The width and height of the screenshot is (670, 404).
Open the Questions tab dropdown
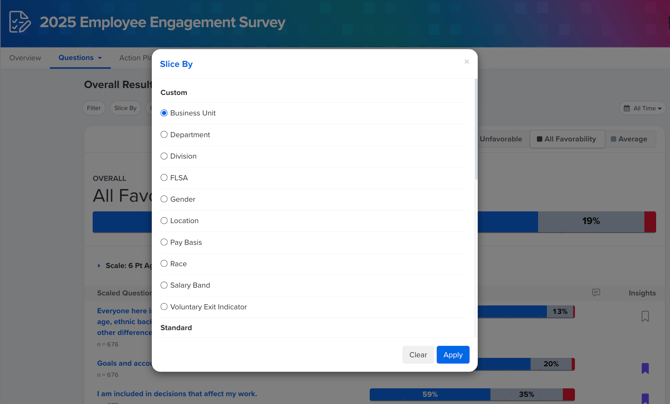tap(80, 58)
